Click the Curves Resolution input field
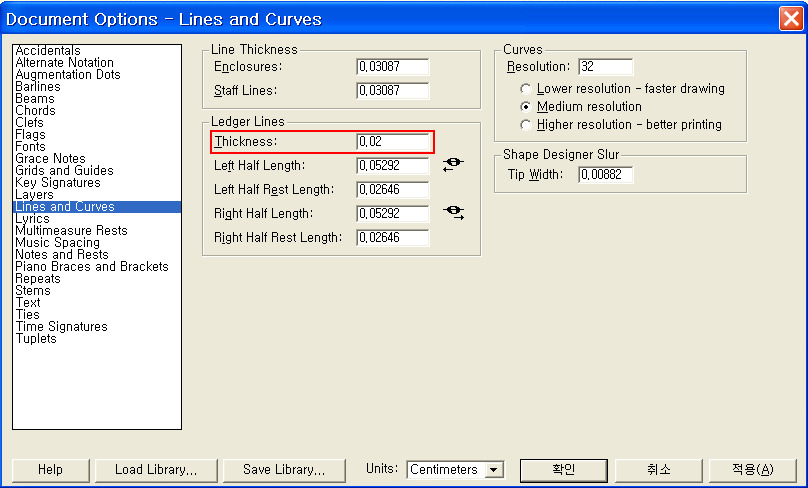Image resolution: width=808 pixels, height=488 pixels. click(x=605, y=67)
